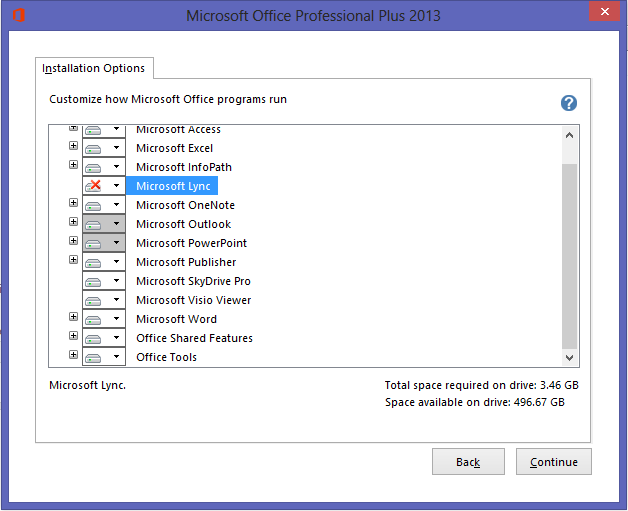Open install-state dropdown for Office Tools
628x511 pixels.
104,357
